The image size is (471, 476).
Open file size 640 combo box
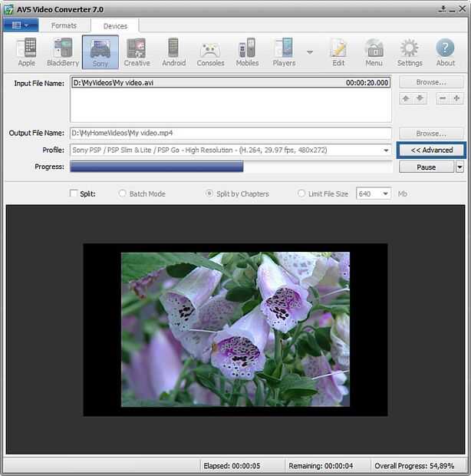(374, 193)
